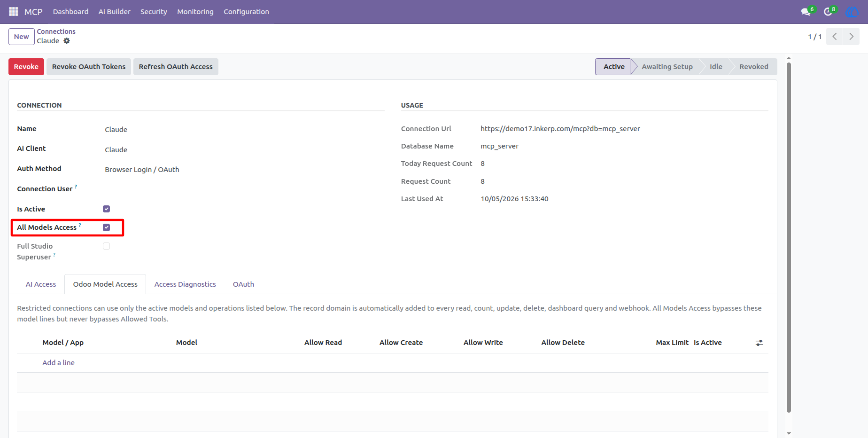Image resolution: width=868 pixels, height=438 pixels.
Task: Click the connection URL text
Action: click(x=560, y=129)
